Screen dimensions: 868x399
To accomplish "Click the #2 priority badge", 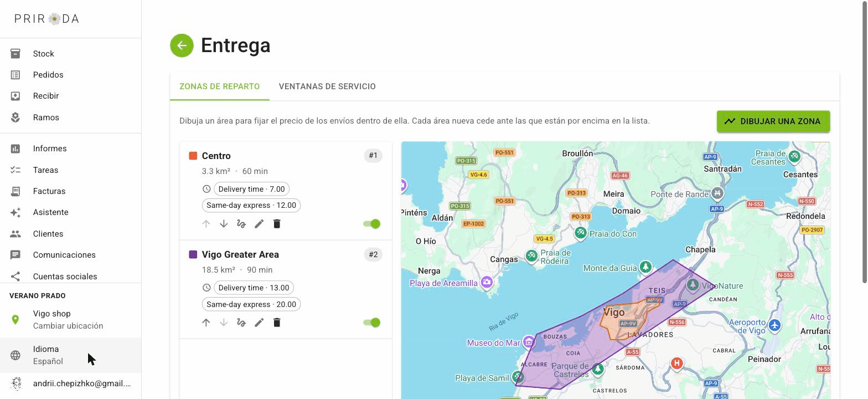I will [x=373, y=254].
